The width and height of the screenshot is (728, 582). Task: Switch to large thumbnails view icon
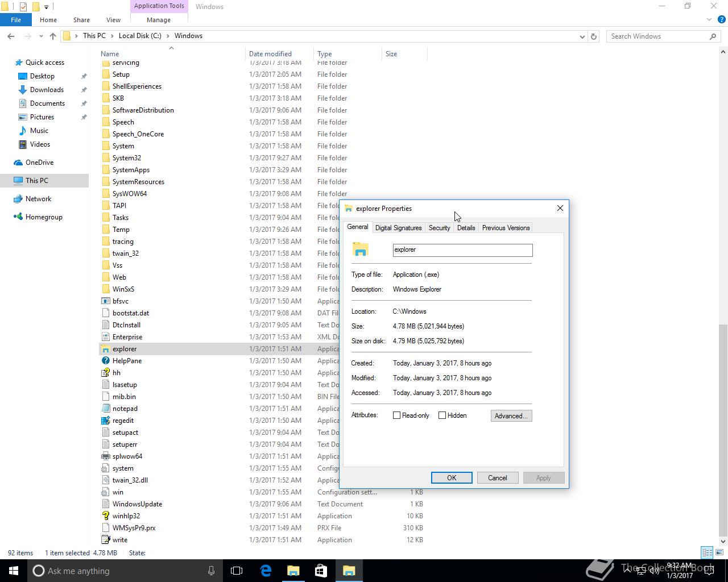[x=719, y=552]
